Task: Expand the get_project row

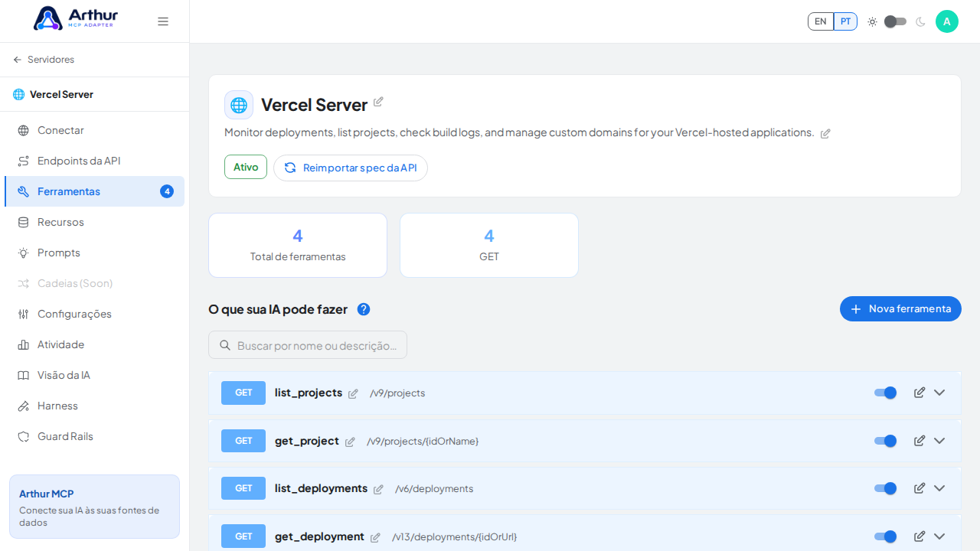Action: [939, 441]
